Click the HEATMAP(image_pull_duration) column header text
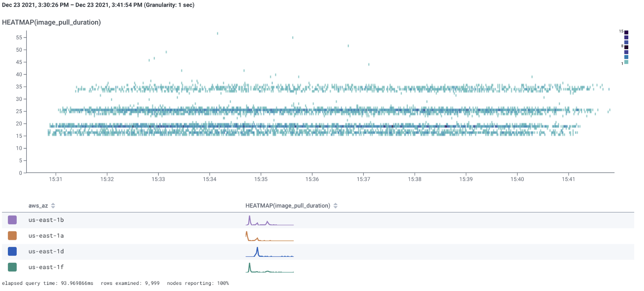The image size is (644, 291). coord(288,206)
